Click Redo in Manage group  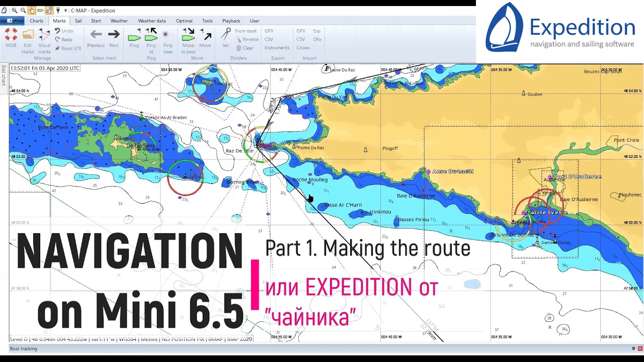pos(64,40)
